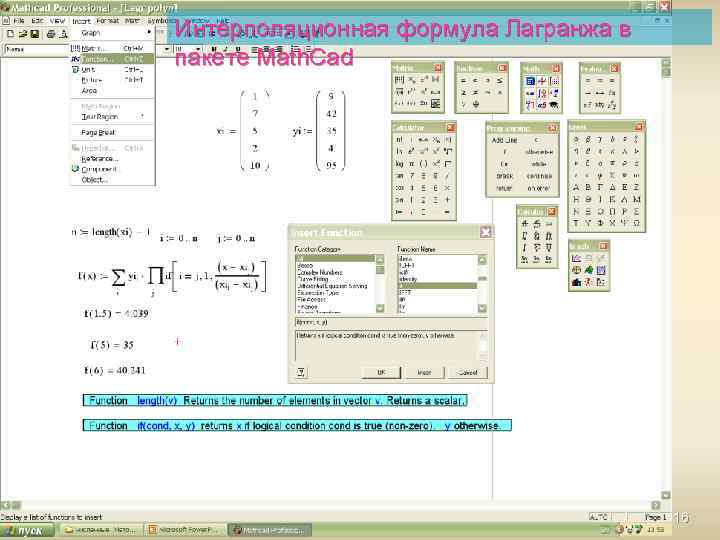This screenshot has width=720, height=540.
Task: Insert polar plot from Graph palette
Action: pos(576,270)
